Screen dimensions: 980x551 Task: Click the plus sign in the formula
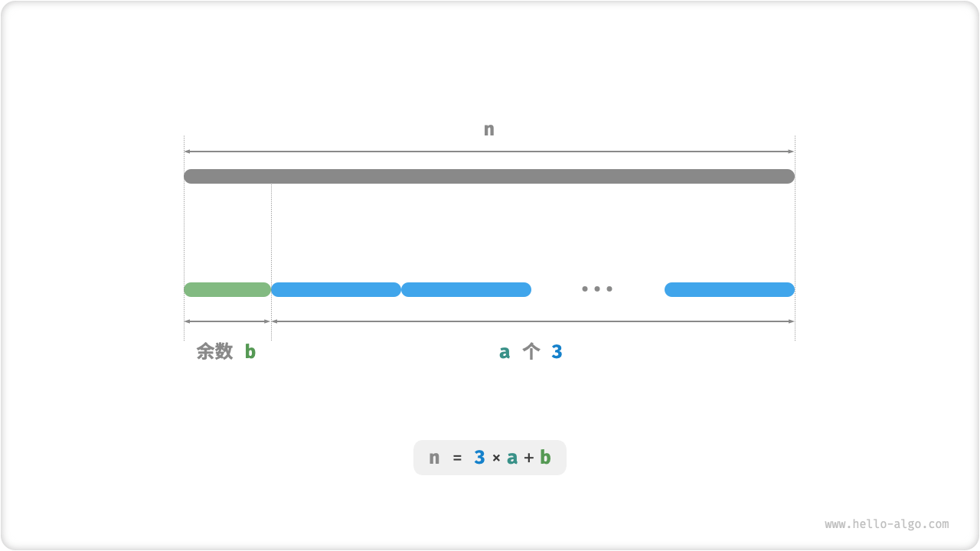pos(529,458)
